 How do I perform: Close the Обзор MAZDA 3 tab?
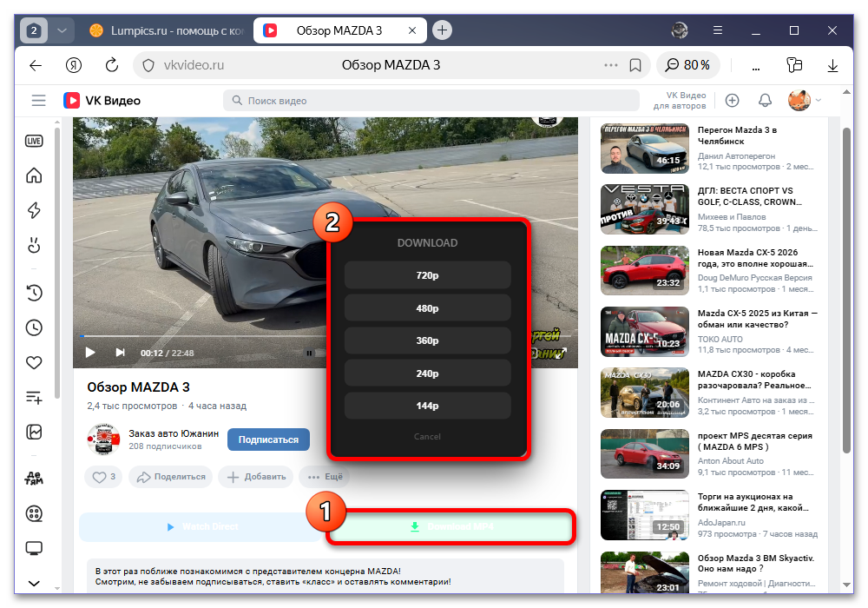click(411, 30)
